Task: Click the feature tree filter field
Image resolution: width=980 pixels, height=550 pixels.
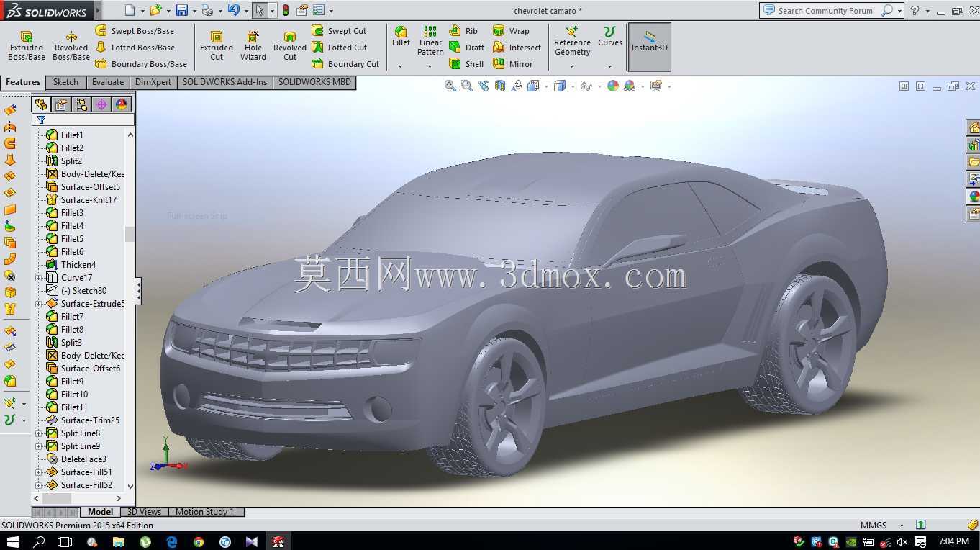Action: pos(83,120)
